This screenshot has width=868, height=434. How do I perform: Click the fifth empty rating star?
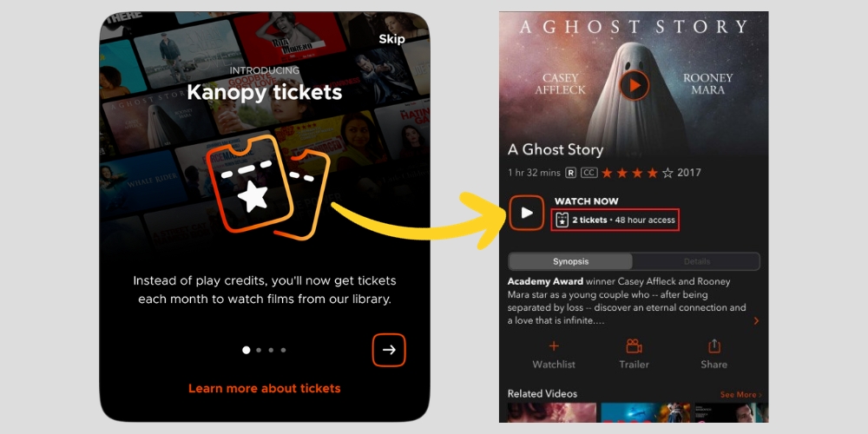[x=667, y=173]
